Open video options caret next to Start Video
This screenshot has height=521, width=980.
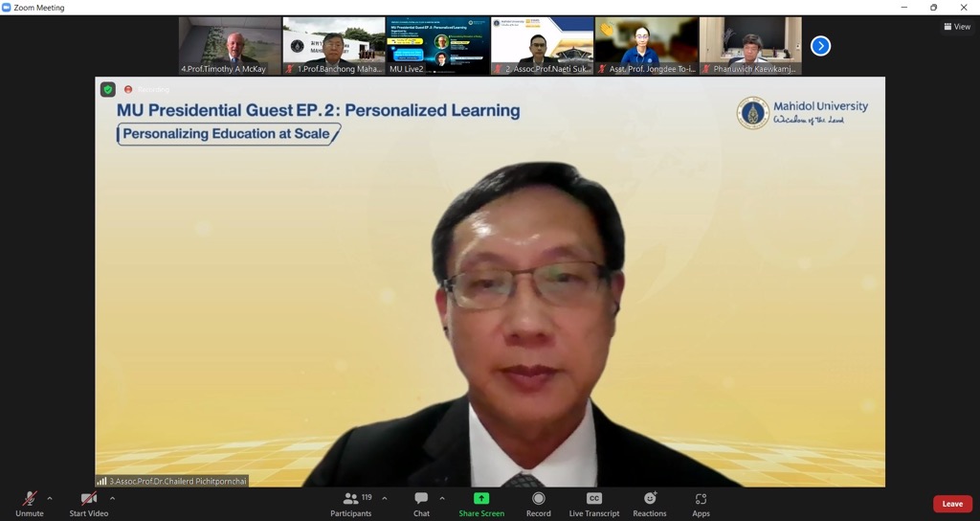(113, 498)
